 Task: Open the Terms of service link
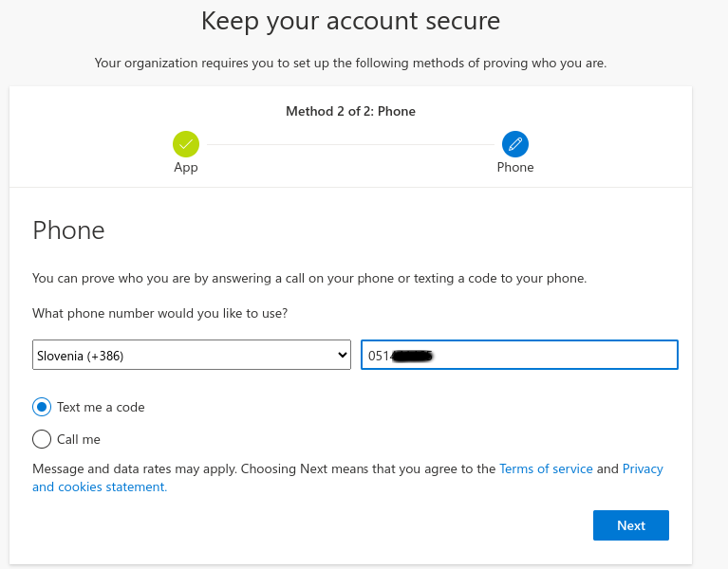(546, 468)
